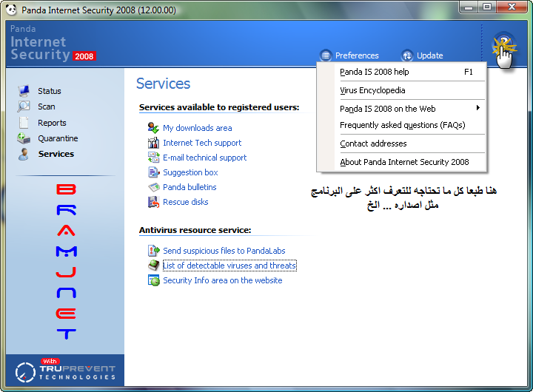Click the Status monitor icon in sidebar
Screen dimensions: 533x392
(x=24, y=91)
